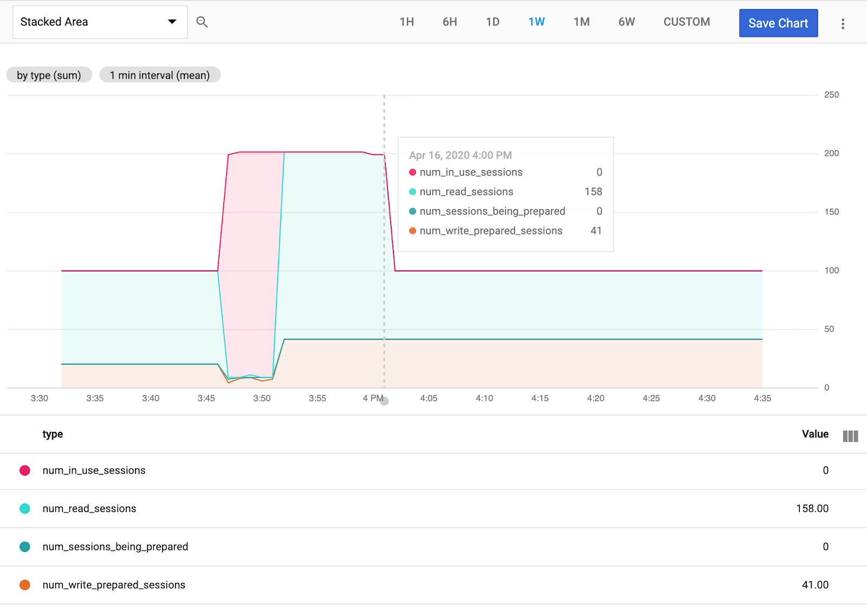Toggle the num_read_sessions series in the legend table
The image size is (867, 616).
coord(89,508)
